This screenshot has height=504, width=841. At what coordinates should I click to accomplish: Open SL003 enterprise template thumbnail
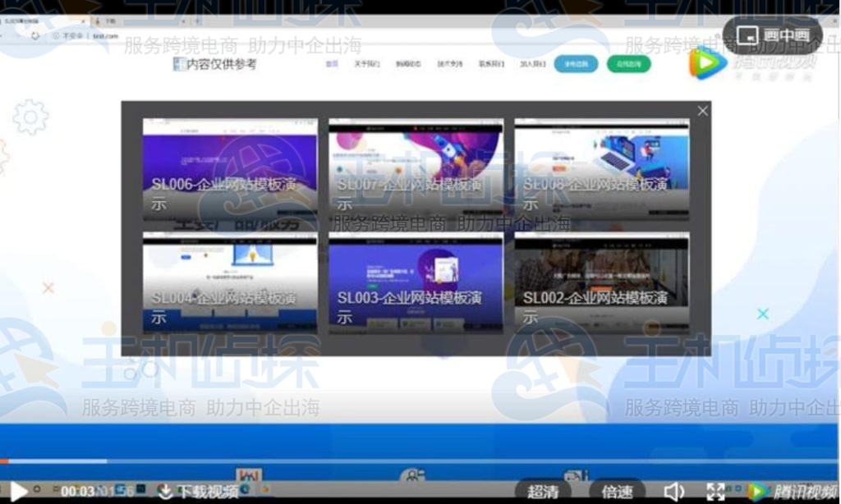[x=416, y=282]
